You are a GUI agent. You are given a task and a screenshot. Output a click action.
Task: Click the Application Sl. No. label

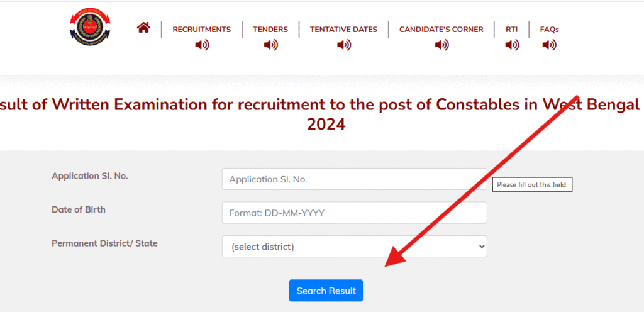click(89, 176)
